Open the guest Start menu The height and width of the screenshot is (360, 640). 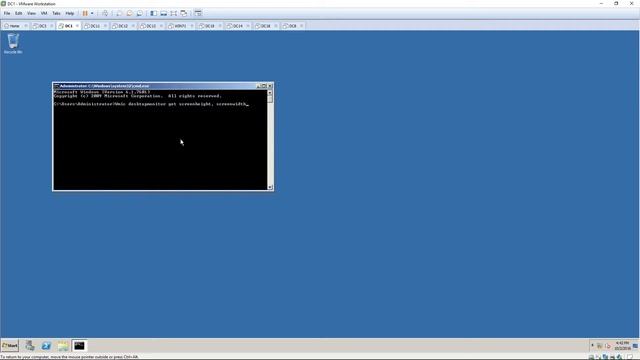(10, 346)
